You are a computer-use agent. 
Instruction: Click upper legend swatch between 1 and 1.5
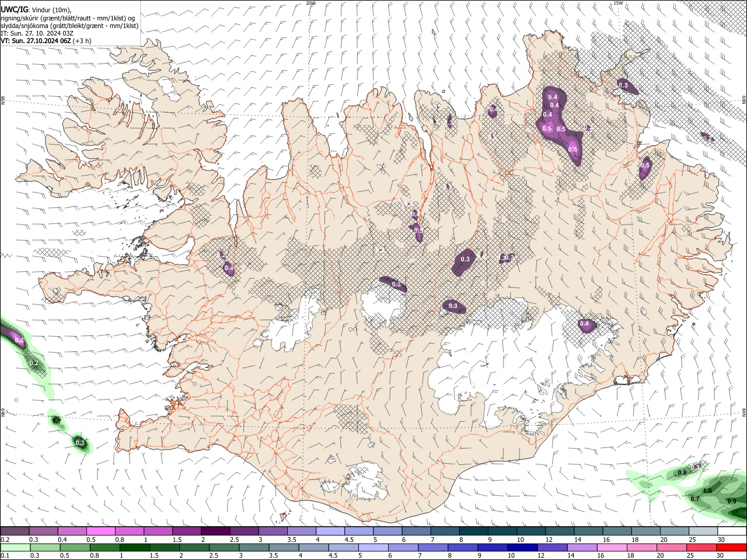click(158, 532)
